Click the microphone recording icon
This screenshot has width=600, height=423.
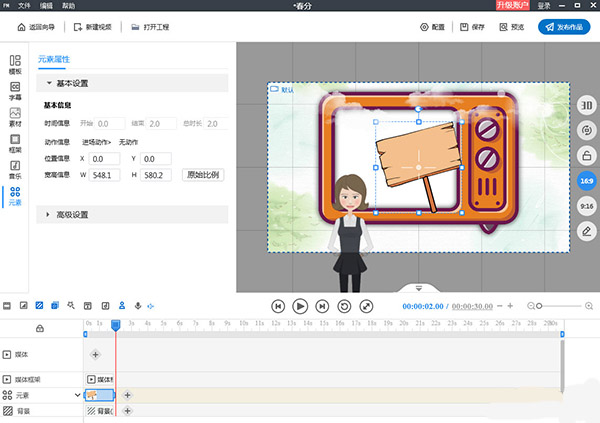tap(138, 305)
